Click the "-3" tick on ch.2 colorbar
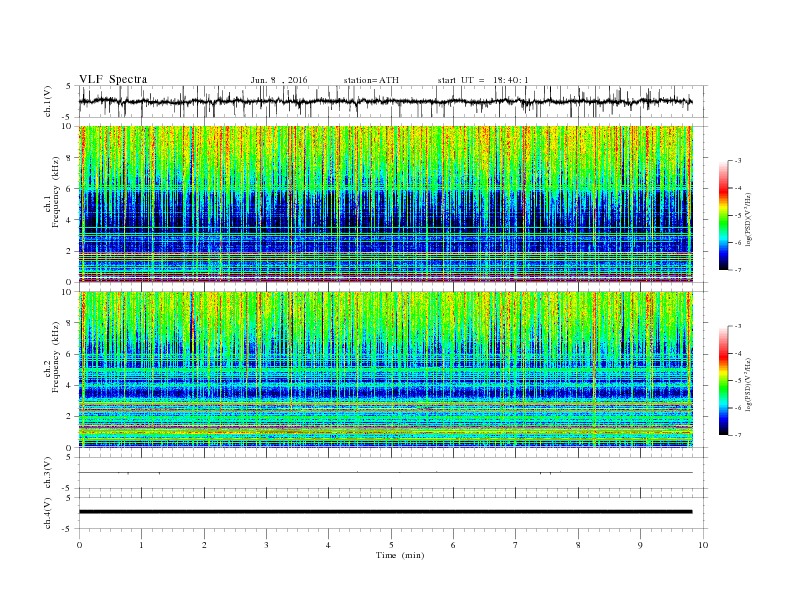The width and height of the screenshot is (792, 612). click(x=738, y=326)
